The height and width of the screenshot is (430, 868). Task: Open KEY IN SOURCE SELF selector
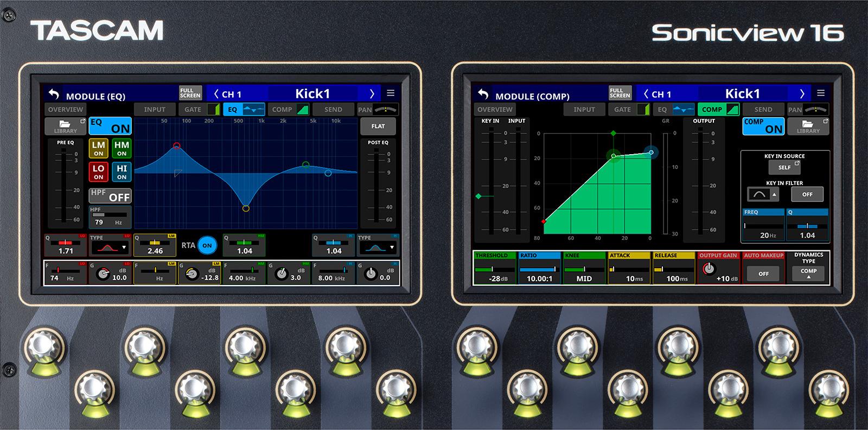pyautogui.click(x=784, y=167)
